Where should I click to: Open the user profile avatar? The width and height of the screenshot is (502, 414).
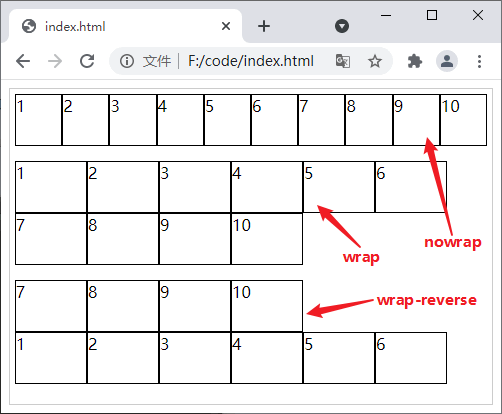(x=447, y=61)
